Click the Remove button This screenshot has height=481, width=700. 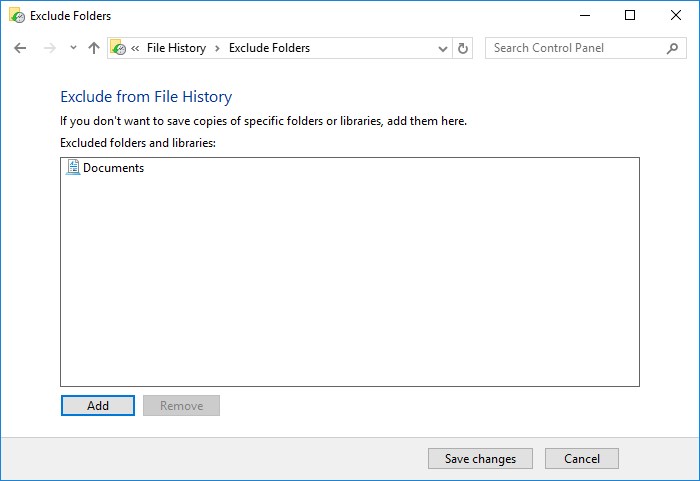[181, 406]
